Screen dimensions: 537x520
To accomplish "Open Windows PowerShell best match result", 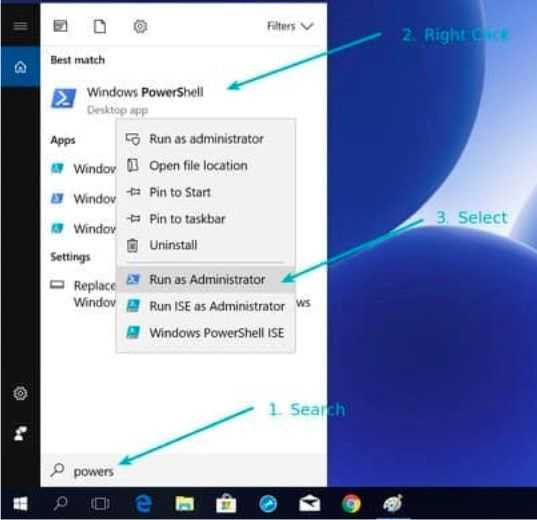I will point(184,99).
